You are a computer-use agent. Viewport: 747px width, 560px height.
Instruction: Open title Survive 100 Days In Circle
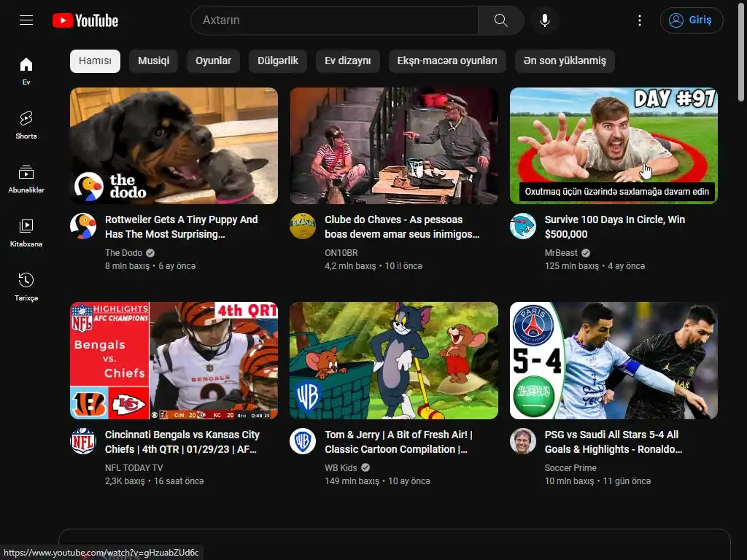614,227
